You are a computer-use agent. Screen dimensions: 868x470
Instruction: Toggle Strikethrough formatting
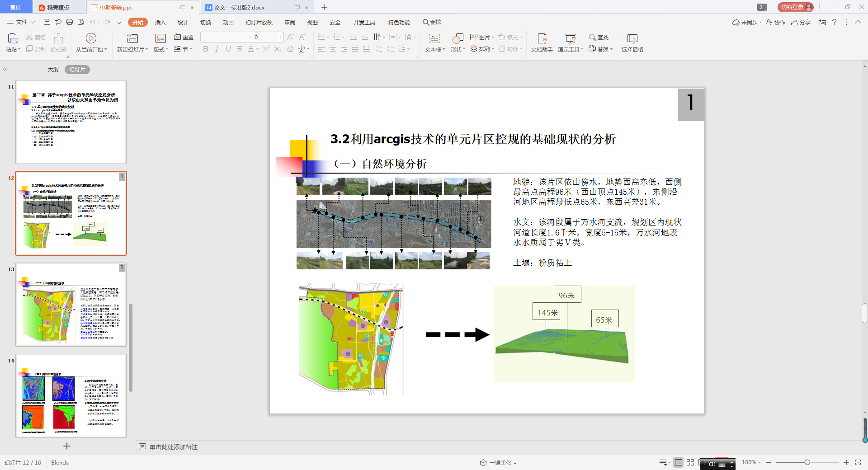(x=240, y=49)
